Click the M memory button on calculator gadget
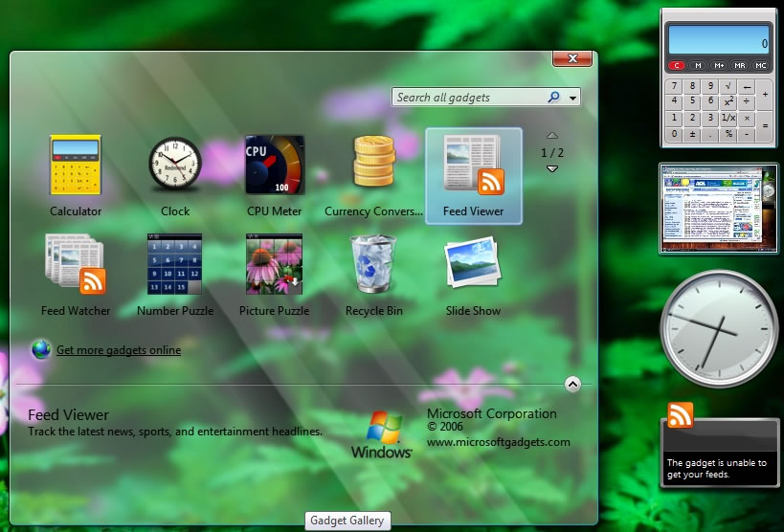The image size is (784, 532). pos(698,65)
